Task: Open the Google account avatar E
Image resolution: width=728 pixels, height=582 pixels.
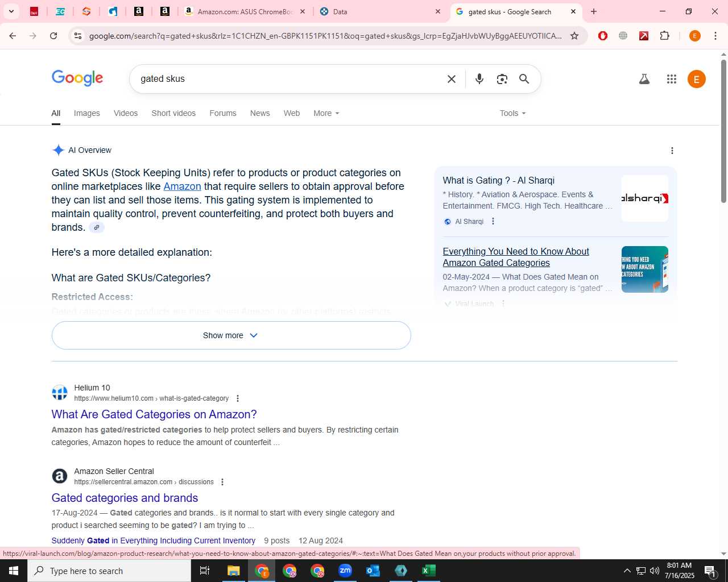Action: (x=697, y=79)
